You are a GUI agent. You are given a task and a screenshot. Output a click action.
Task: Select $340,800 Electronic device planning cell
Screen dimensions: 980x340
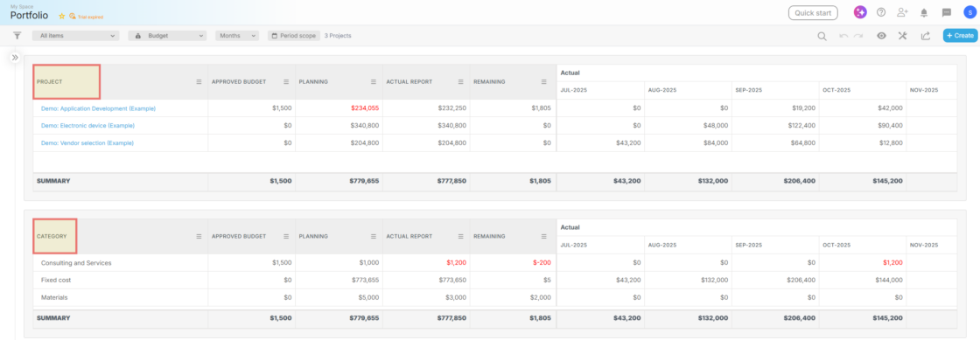coord(339,125)
